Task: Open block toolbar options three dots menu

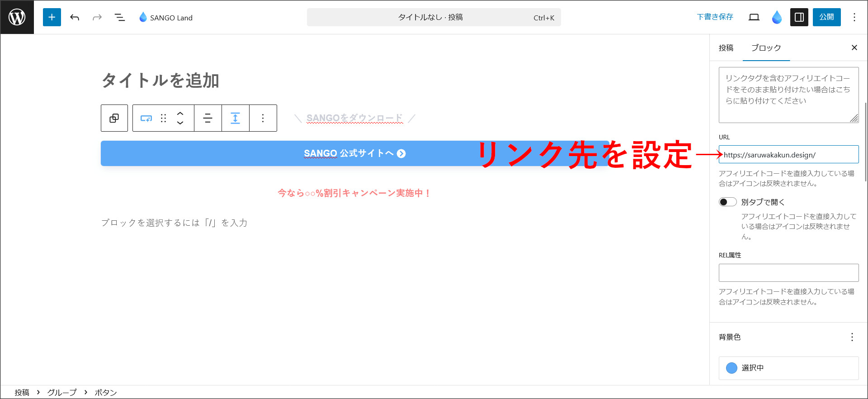Action: pos(263,118)
